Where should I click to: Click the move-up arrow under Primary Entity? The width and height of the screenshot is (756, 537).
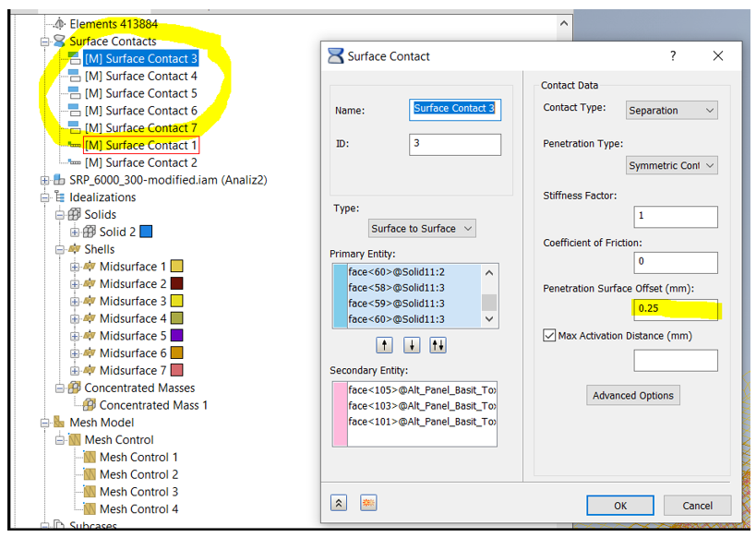[x=384, y=344]
